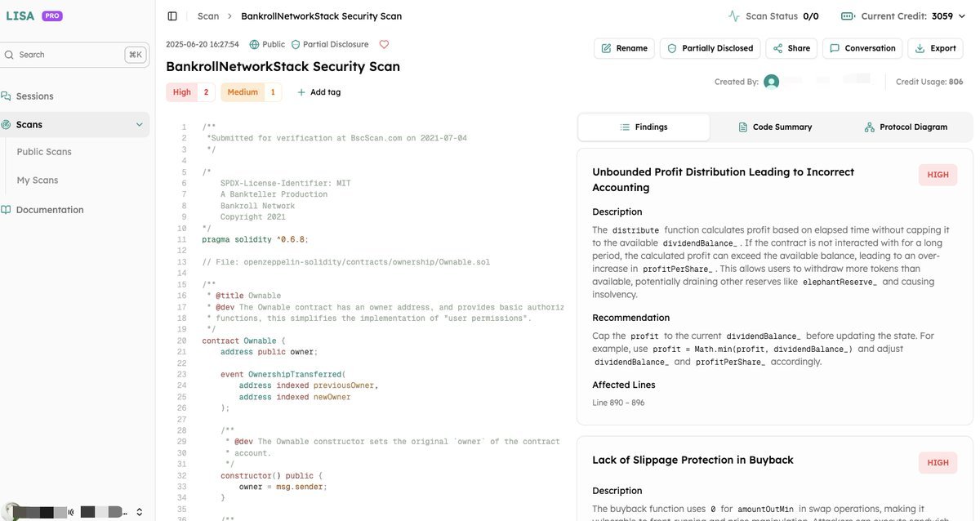
Task: Click the Findings list icon
Action: coord(625,127)
